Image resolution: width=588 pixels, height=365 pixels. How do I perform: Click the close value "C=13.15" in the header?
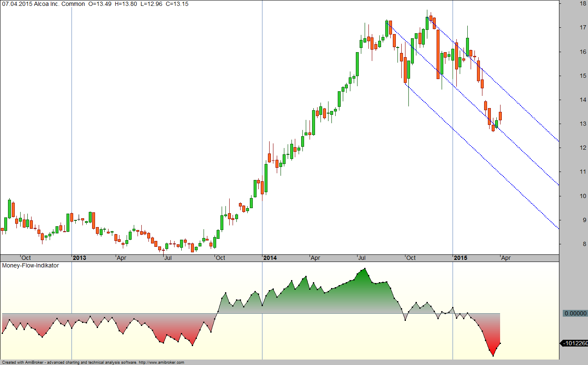(x=178, y=4)
